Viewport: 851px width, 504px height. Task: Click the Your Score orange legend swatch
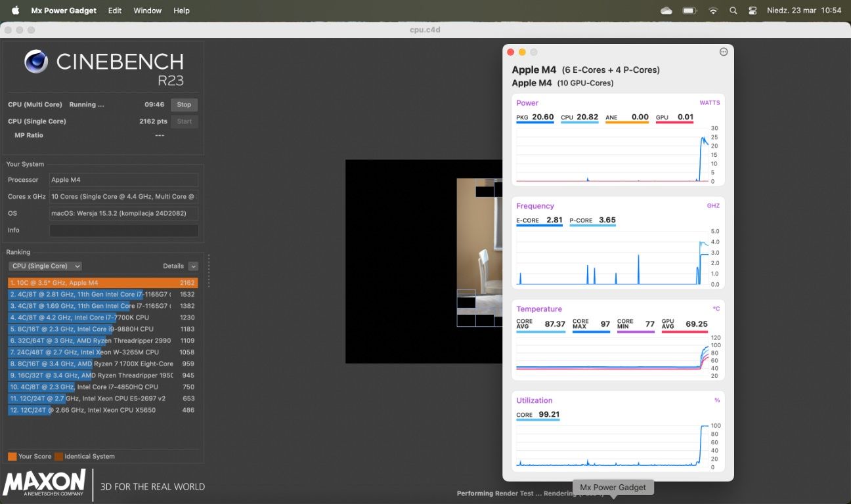coord(12,456)
